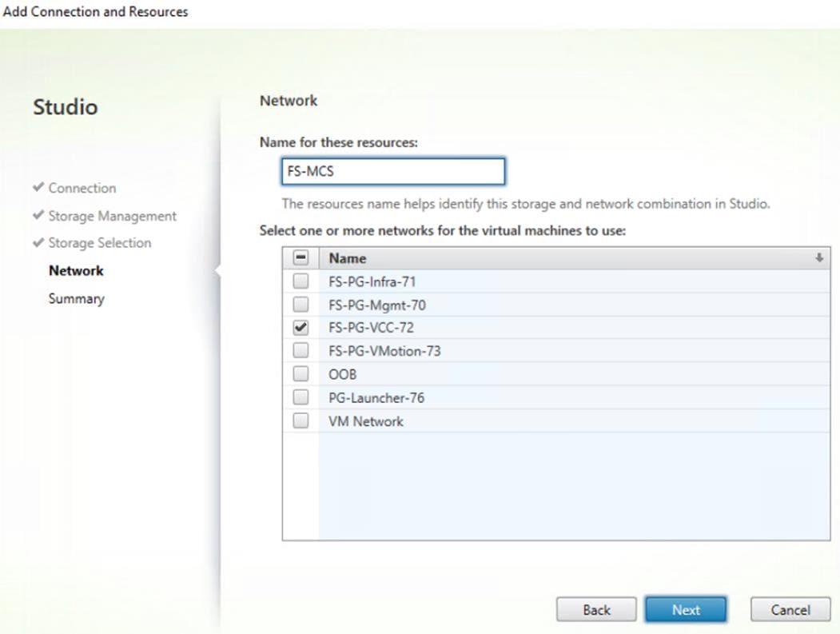Click the OOB network name
Image resolution: width=840 pixels, height=634 pixels.
[342, 374]
